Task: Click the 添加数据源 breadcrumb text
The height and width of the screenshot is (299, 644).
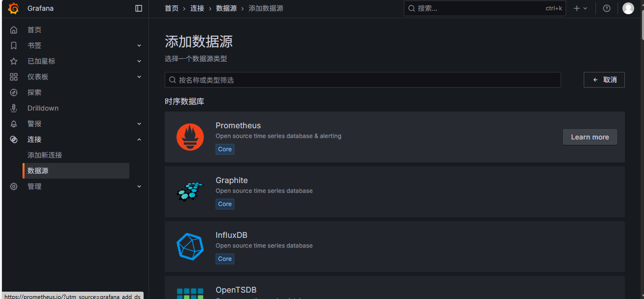Action: coord(266,8)
